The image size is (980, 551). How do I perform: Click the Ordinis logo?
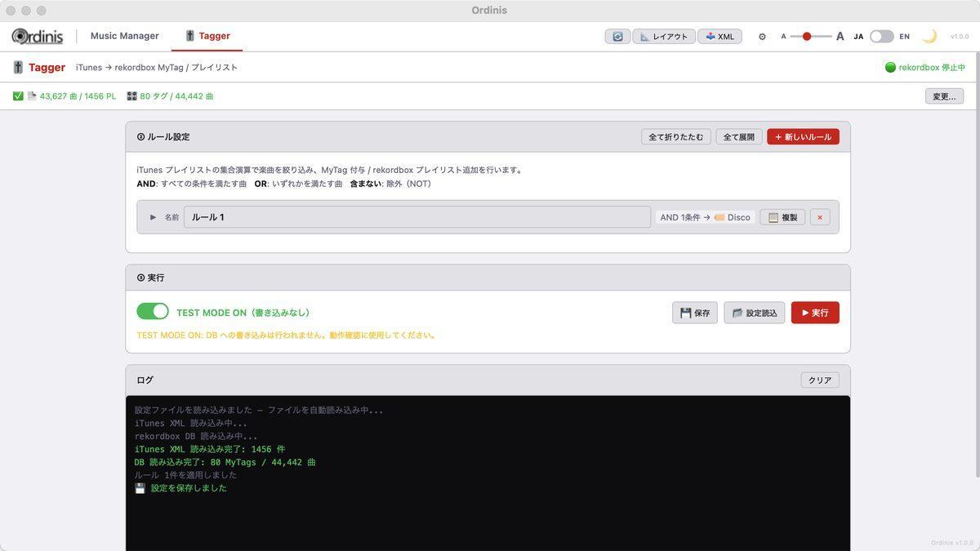38,36
